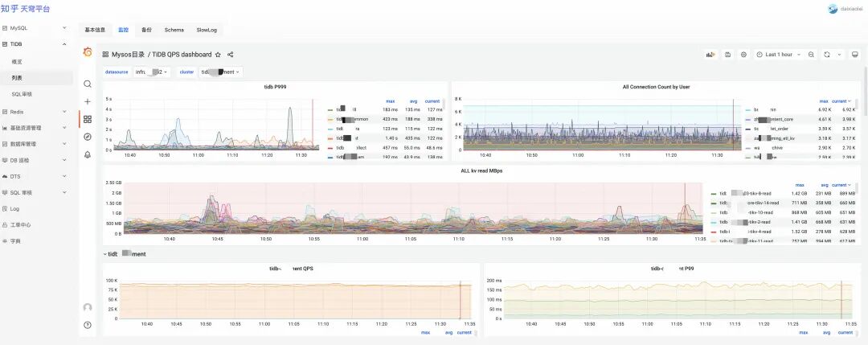
Task: Toggle the tikv-4-read legend series
Action: click(746, 232)
